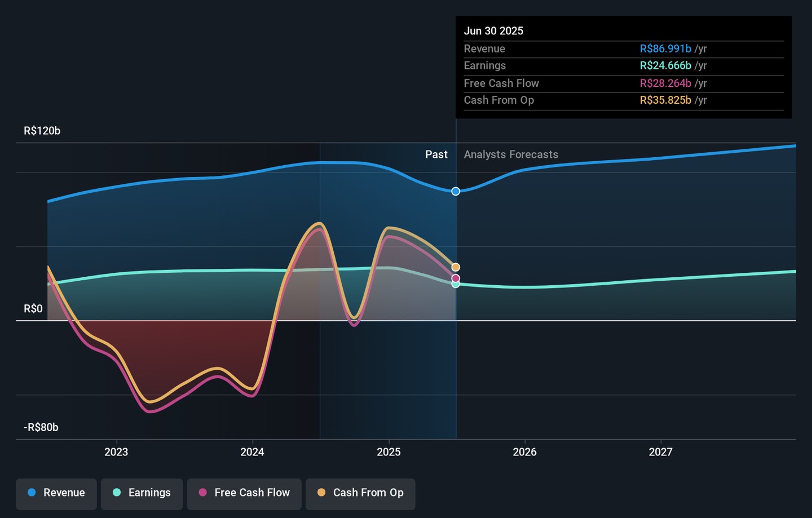The image size is (812, 518).
Task: Select the 2023 x-axis label
Action: point(116,452)
